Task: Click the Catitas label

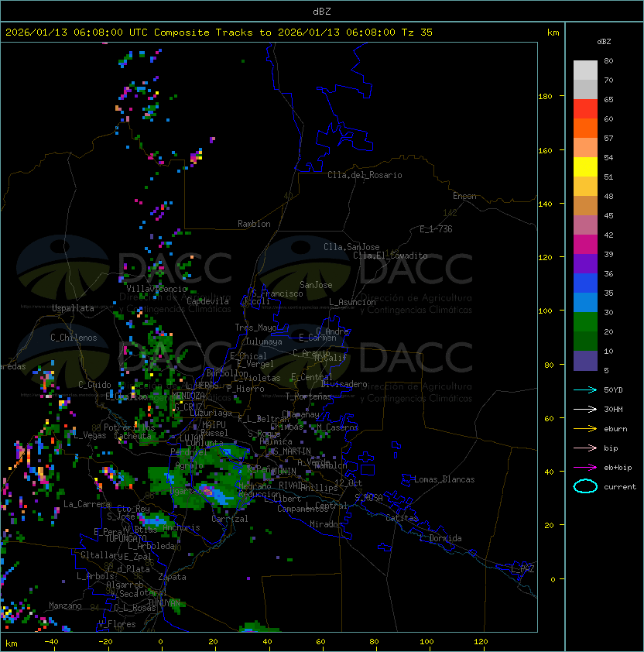Action: 402,519
